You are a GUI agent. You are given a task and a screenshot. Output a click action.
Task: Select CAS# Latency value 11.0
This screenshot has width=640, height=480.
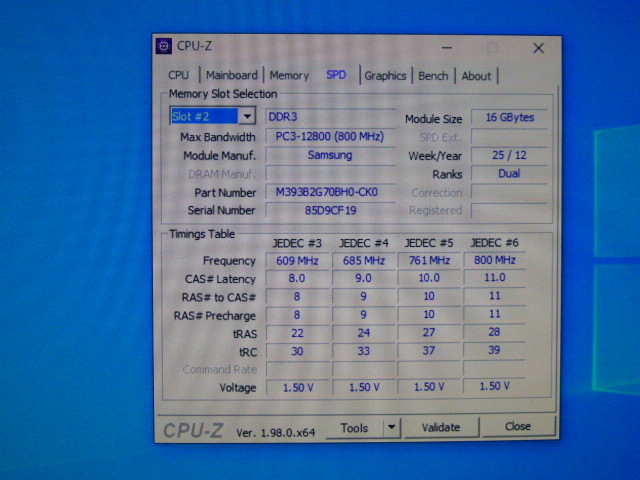click(x=495, y=278)
